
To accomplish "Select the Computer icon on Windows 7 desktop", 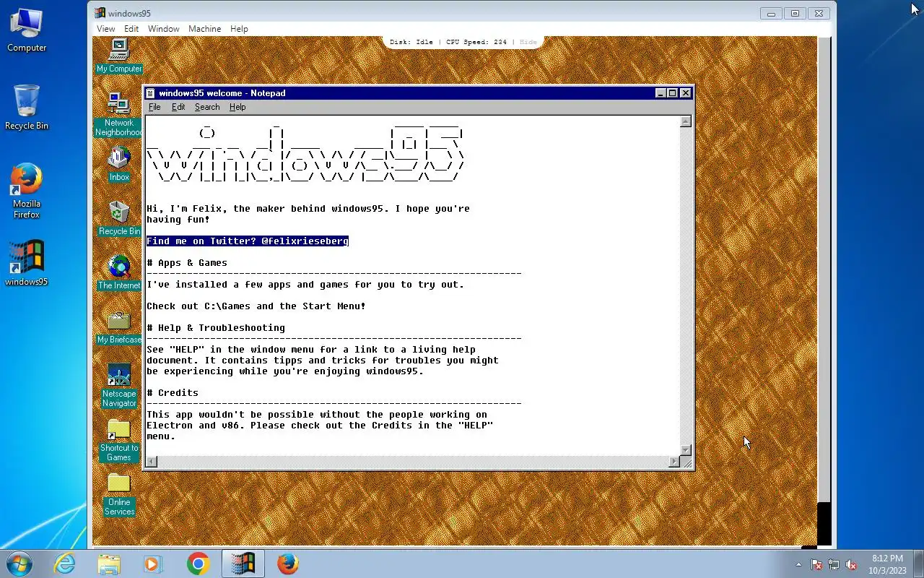I will point(27,30).
